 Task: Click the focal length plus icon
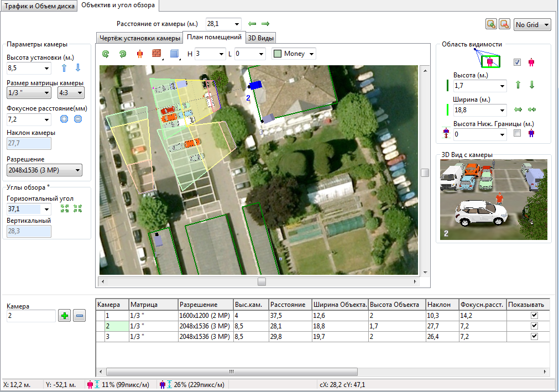pyautogui.click(x=64, y=119)
